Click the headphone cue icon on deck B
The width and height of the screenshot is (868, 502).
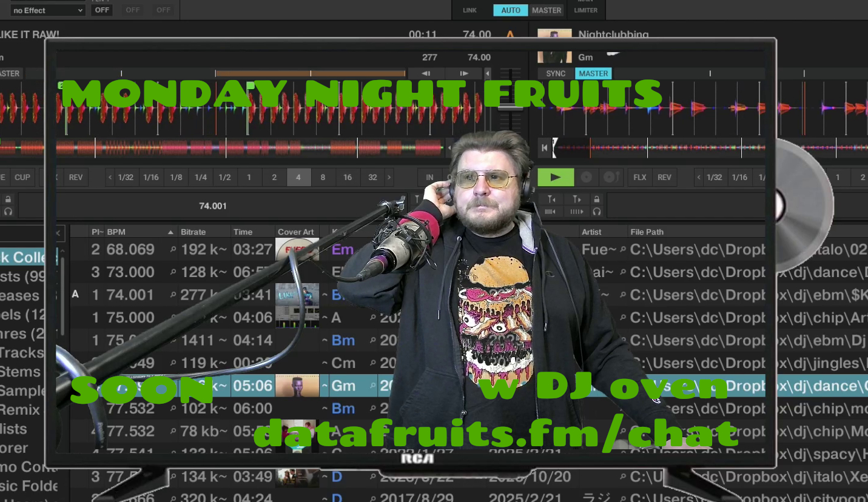[x=597, y=212]
